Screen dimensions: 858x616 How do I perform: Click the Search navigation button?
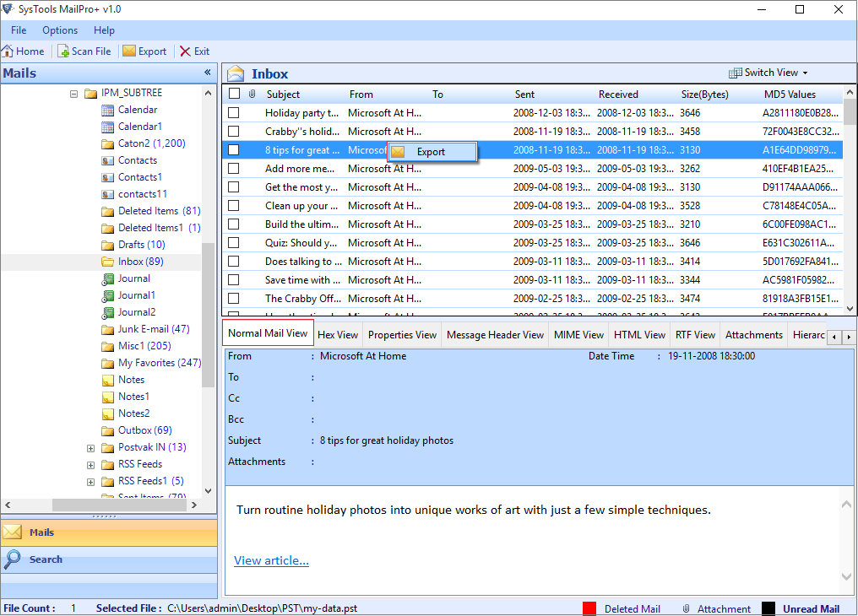(x=109, y=559)
